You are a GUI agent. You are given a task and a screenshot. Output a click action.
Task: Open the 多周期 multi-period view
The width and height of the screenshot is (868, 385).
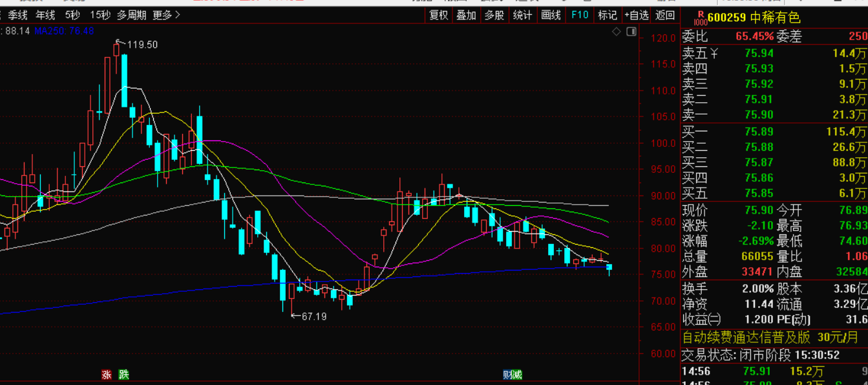coord(132,15)
